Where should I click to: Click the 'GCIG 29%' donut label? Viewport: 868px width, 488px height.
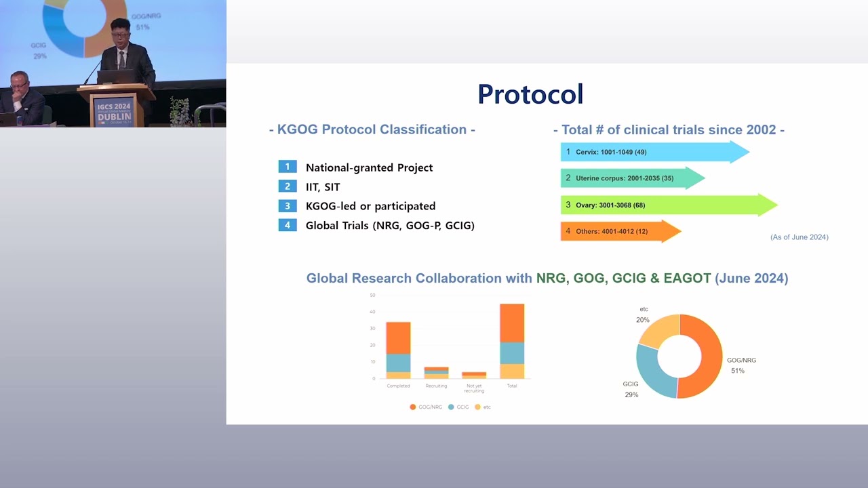(x=631, y=389)
